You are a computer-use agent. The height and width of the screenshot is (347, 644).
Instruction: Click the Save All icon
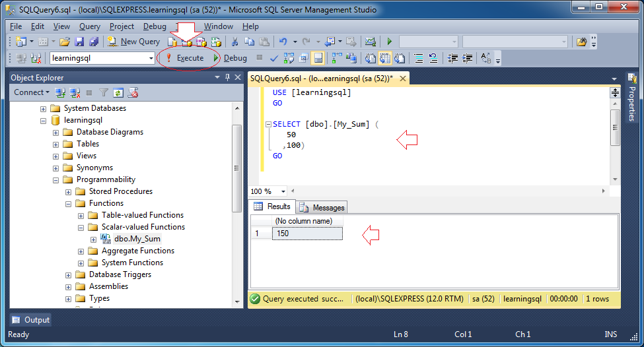point(94,42)
